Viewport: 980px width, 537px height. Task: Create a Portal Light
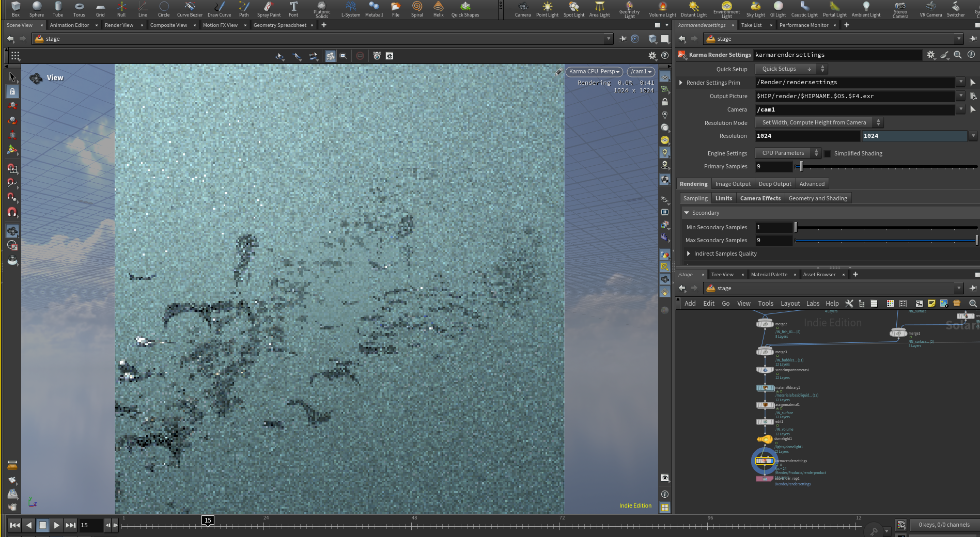click(x=834, y=9)
